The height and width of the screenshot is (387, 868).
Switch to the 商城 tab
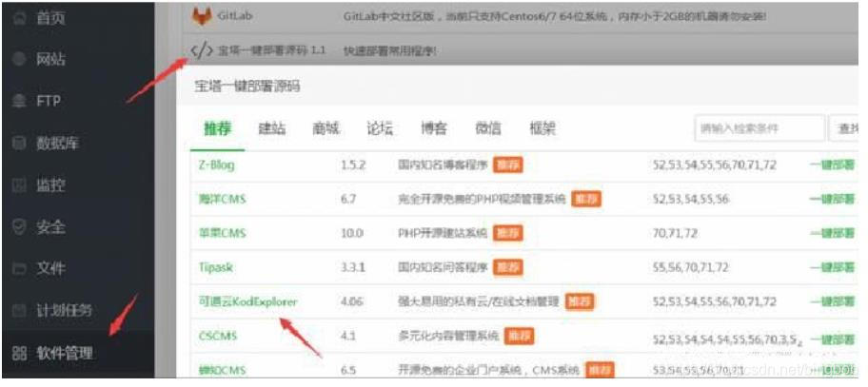pyautogui.click(x=326, y=128)
